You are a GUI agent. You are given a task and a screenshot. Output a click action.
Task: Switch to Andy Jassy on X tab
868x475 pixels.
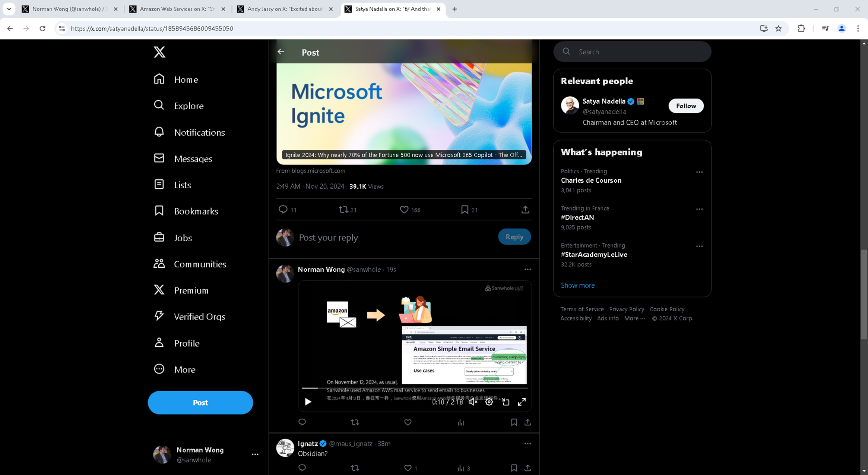pos(285,9)
